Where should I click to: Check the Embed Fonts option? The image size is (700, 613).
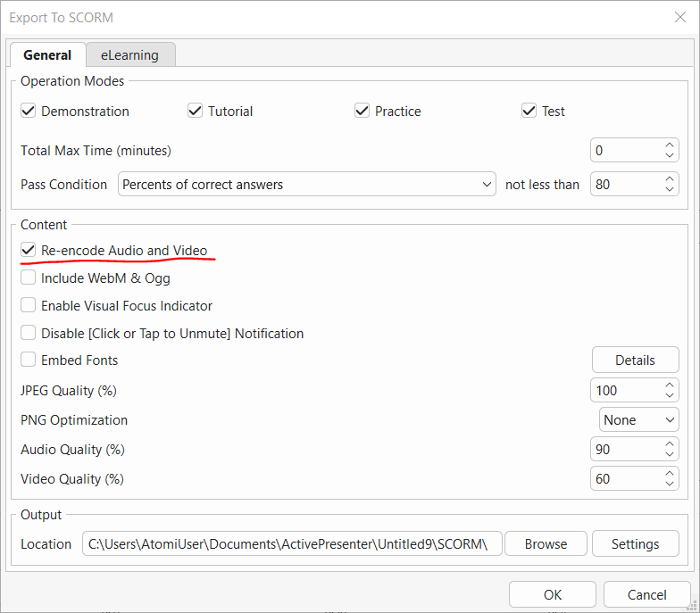pyautogui.click(x=29, y=360)
